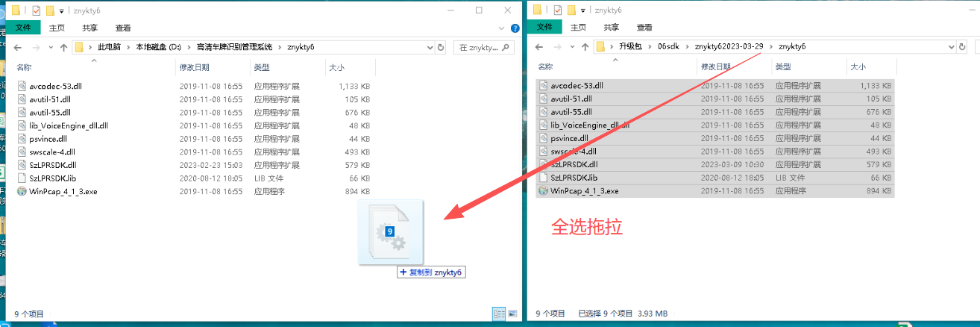Select SzLPRSDK.lib dated 2020-08-12 in the 高清车牌识别管理系统 window
The height and width of the screenshot is (327, 980).
point(194,178)
